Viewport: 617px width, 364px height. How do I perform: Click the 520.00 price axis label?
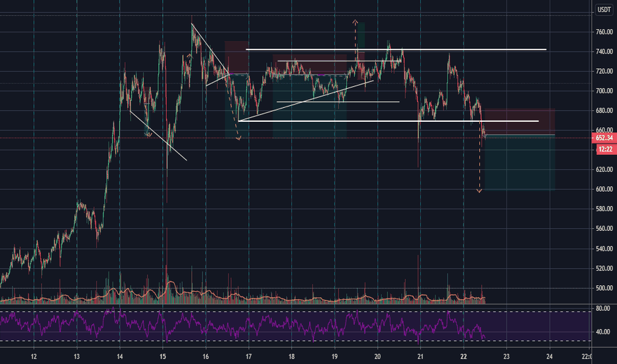[x=604, y=269]
